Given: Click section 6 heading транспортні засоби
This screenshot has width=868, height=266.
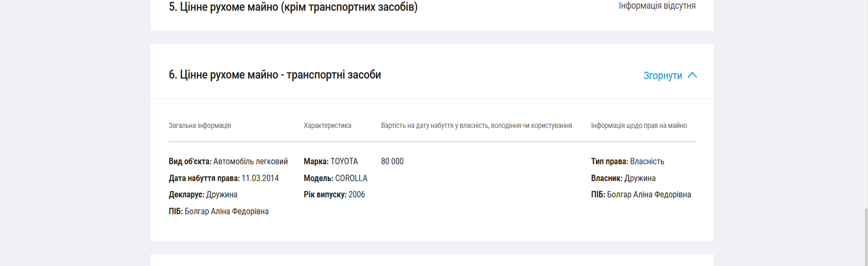Looking at the screenshot, I should point(274,75).
